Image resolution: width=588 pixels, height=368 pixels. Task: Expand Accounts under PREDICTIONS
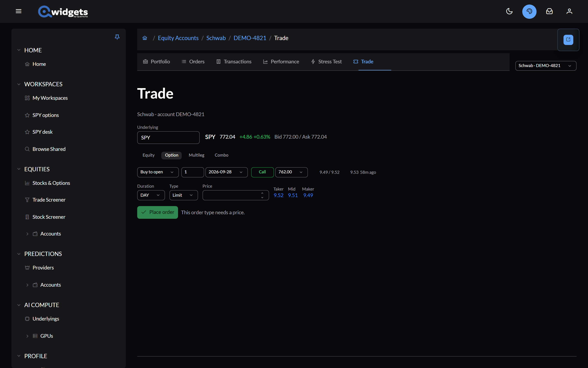(x=27, y=285)
